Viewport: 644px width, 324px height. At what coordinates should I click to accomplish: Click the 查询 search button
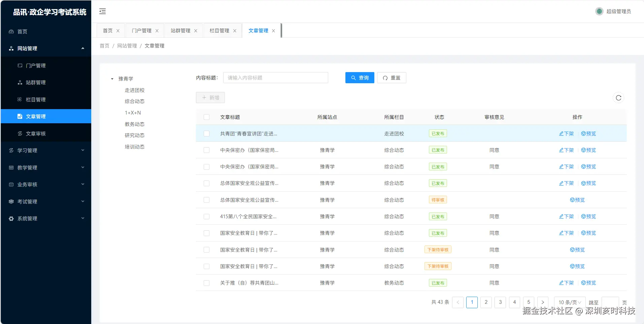point(360,78)
